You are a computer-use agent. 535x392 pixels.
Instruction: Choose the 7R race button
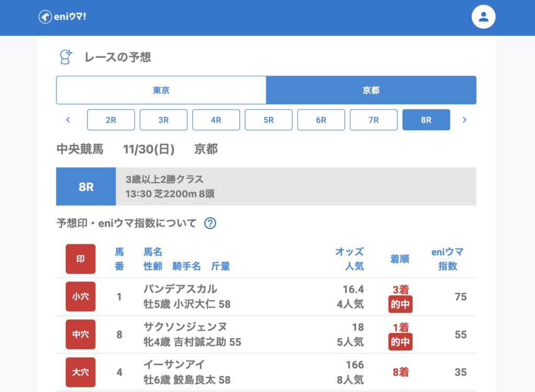click(x=374, y=120)
